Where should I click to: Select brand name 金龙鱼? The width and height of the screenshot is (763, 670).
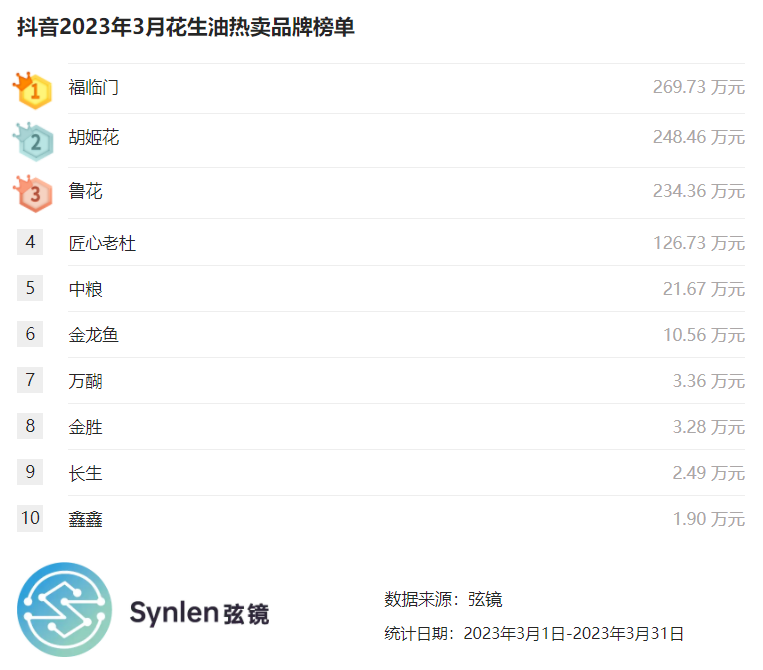point(93,335)
